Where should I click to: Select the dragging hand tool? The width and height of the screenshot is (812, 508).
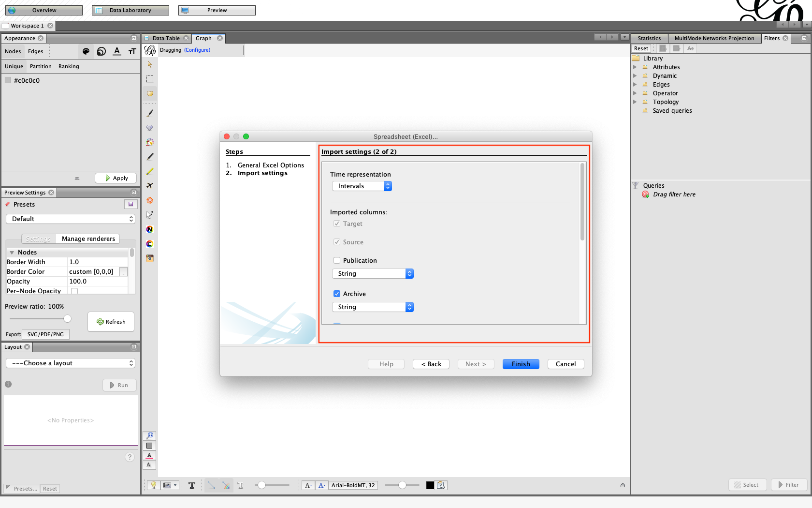pyautogui.click(x=150, y=93)
